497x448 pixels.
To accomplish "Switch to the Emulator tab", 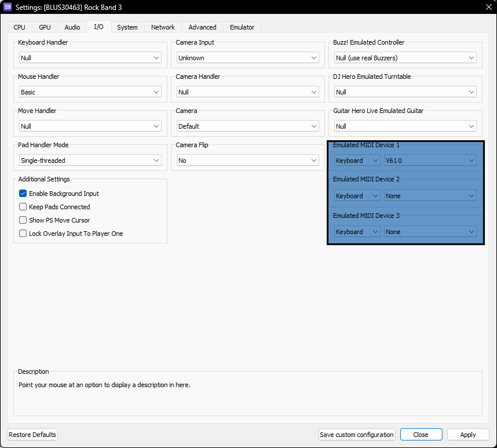I will pos(242,27).
